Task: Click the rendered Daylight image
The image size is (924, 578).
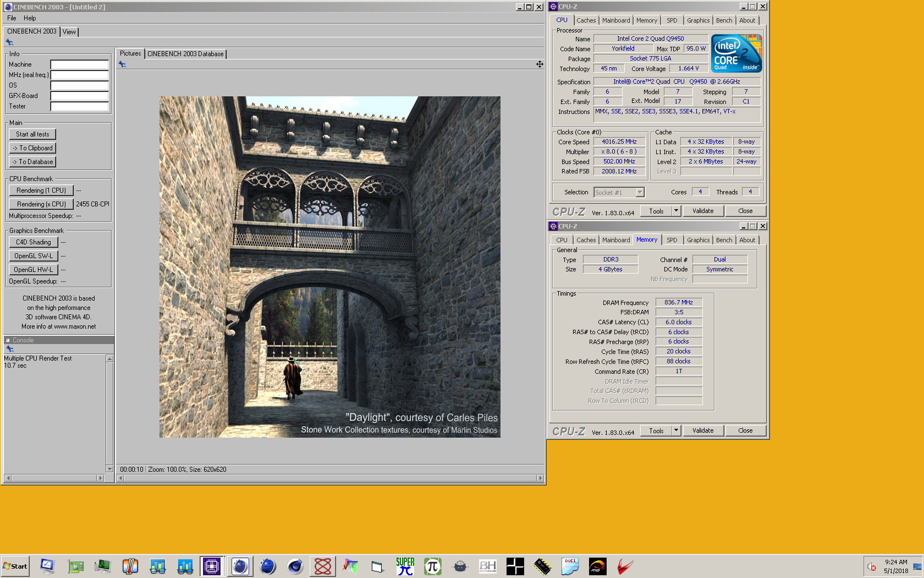Action: [x=330, y=267]
